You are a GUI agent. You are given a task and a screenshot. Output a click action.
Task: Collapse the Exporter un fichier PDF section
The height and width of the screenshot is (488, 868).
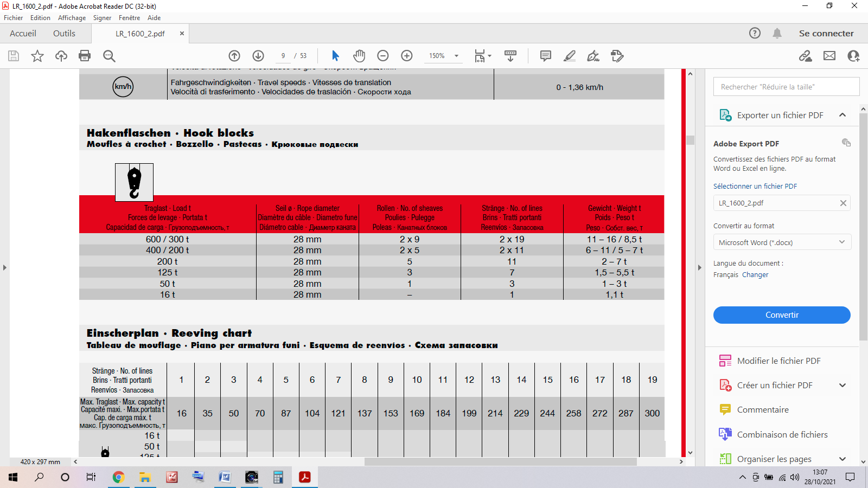click(843, 115)
